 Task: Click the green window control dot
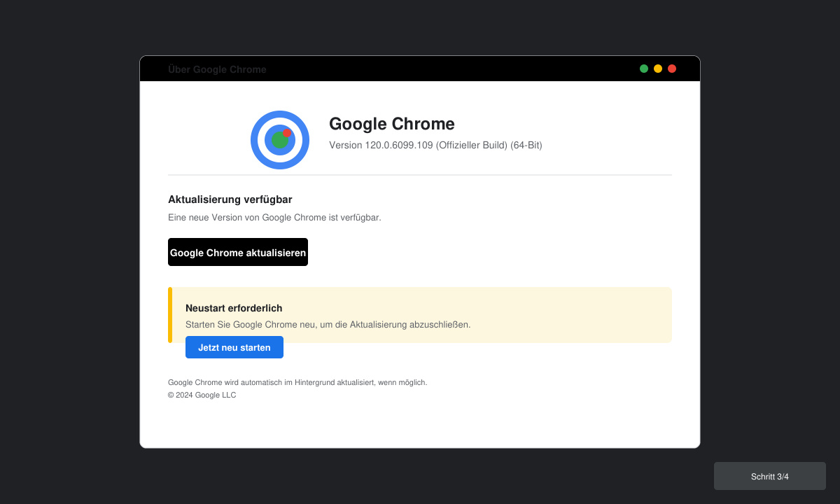click(644, 69)
